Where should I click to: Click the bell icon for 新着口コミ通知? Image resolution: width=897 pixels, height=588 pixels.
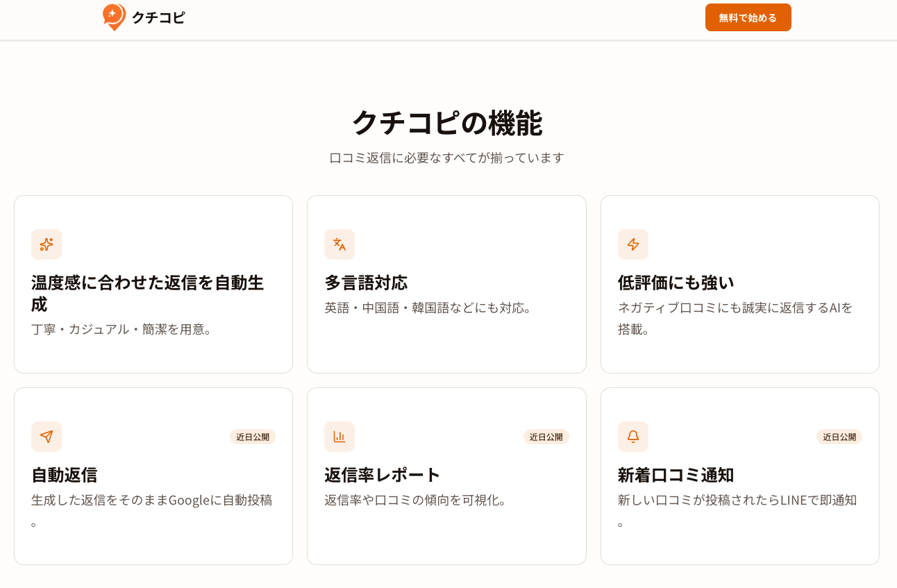(x=632, y=437)
